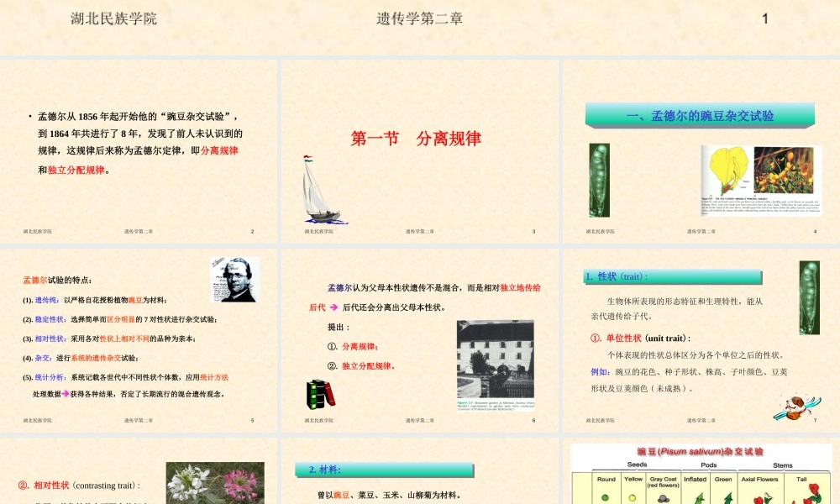The height and width of the screenshot is (504, 840).
Task: Click line '(5). 统计分析' on slide 5
Action: [125, 377]
